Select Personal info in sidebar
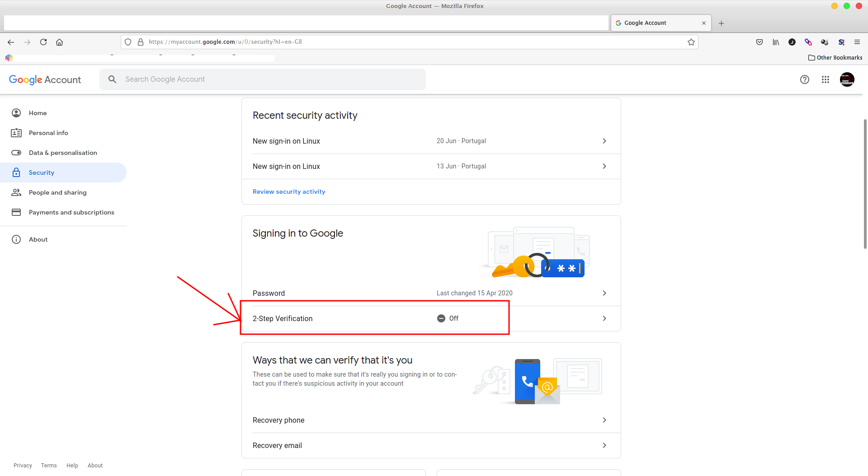The image size is (868, 476). [x=48, y=133]
